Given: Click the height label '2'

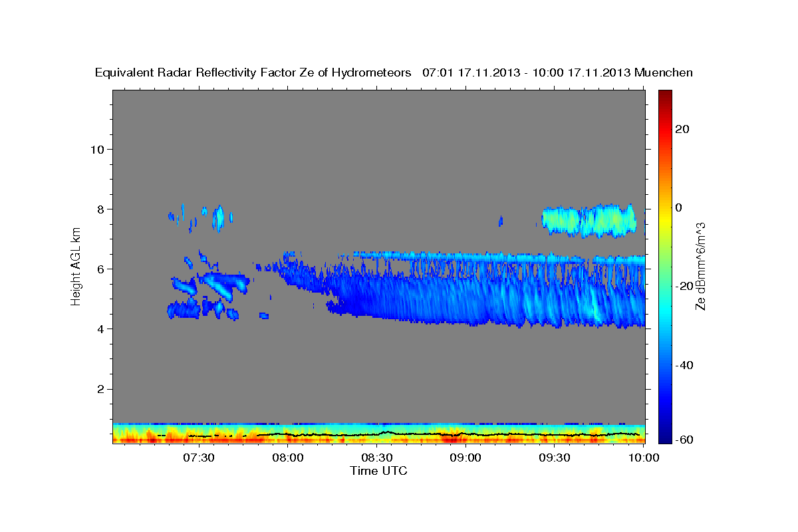Looking at the screenshot, I should (99, 388).
